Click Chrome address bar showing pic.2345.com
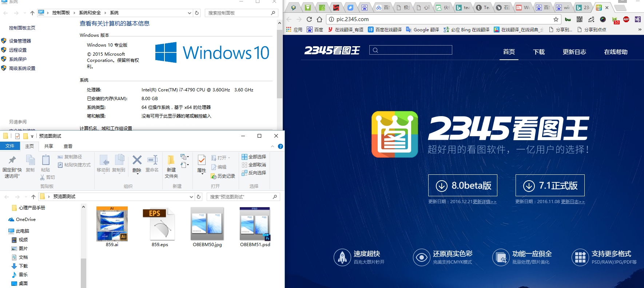The image size is (644, 288). [444, 19]
